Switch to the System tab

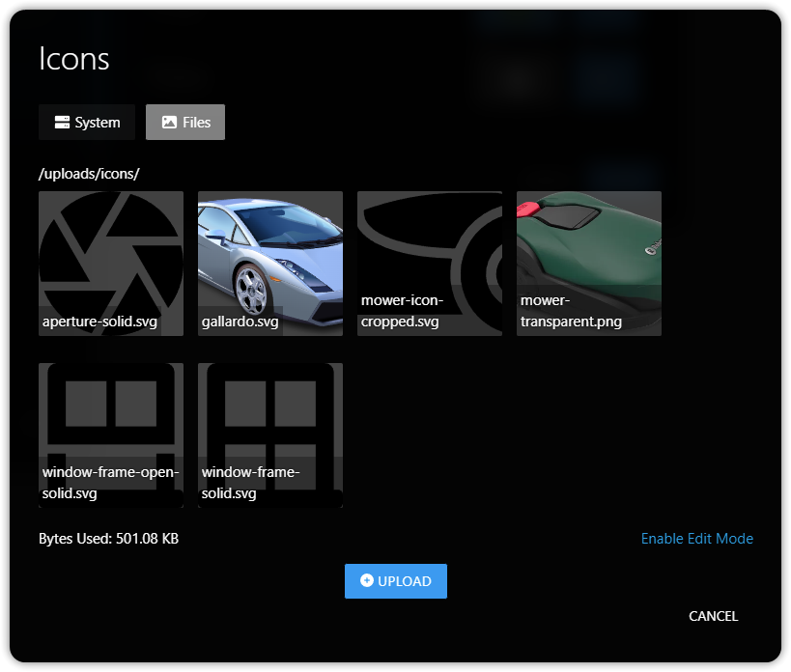point(87,122)
